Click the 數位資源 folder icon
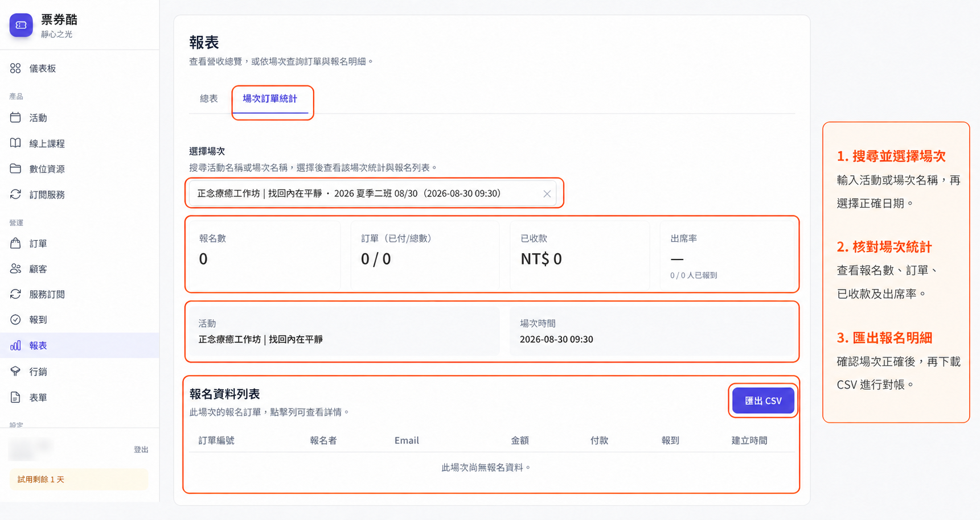Screen dimensions: 980x520 (15, 169)
